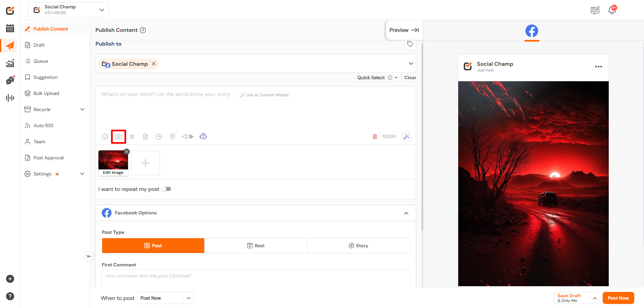Image resolution: width=644 pixels, height=308 pixels.
Task: Click the Social Champ logo at top left
Action: (x=10, y=10)
